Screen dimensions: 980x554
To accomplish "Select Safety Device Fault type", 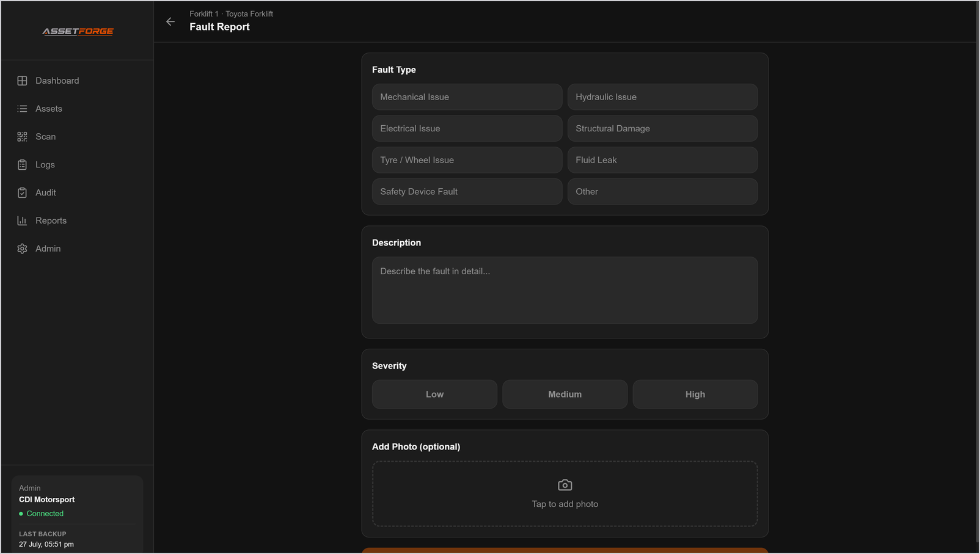I will pyautogui.click(x=467, y=192).
